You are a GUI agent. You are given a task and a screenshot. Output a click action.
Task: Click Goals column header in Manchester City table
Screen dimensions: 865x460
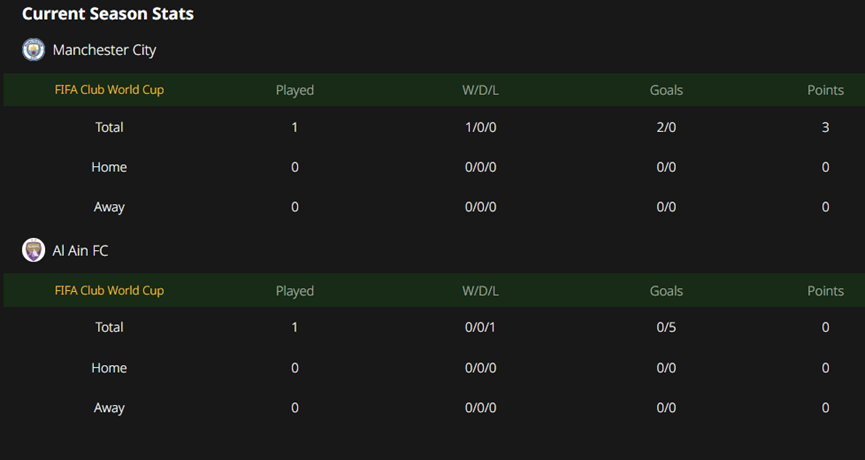click(666, 90)
